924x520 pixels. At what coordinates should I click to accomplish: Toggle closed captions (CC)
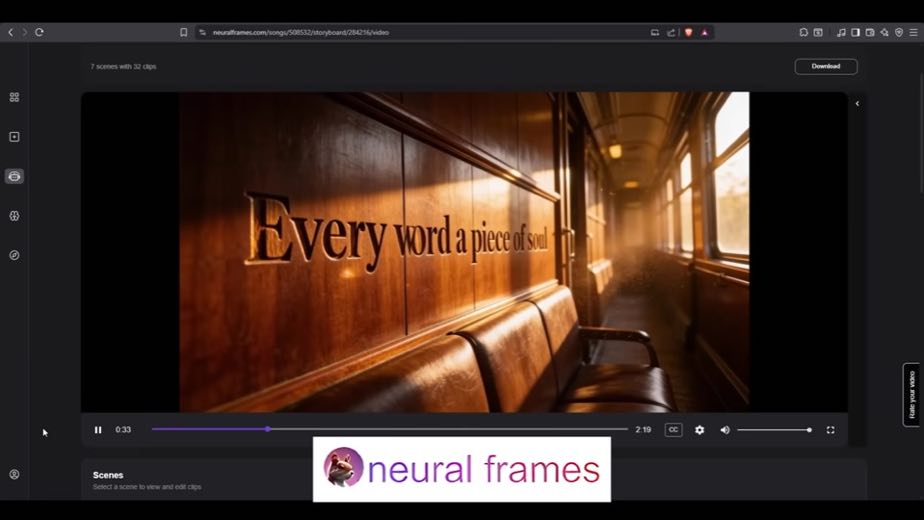tap(673, 430)
